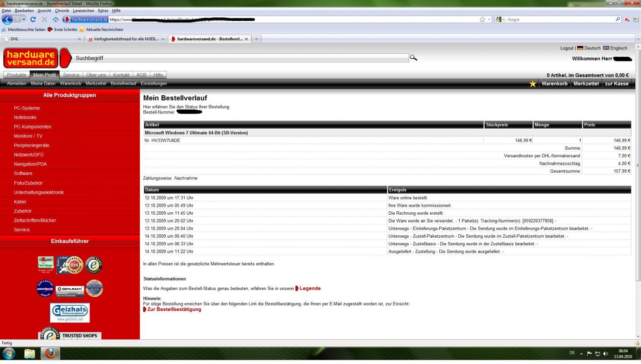Open the Datei menu
Screen dimensions: 641x364
[x=6, y=11]
